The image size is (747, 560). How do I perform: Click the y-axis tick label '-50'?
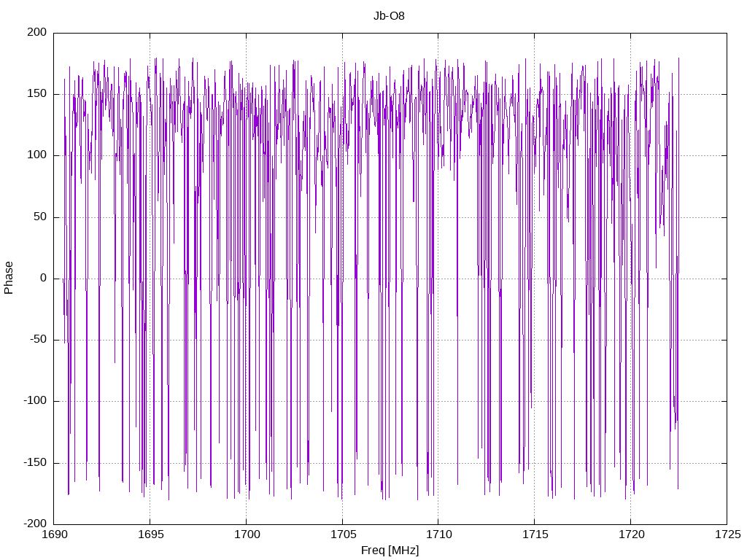[x=39, y=340]
